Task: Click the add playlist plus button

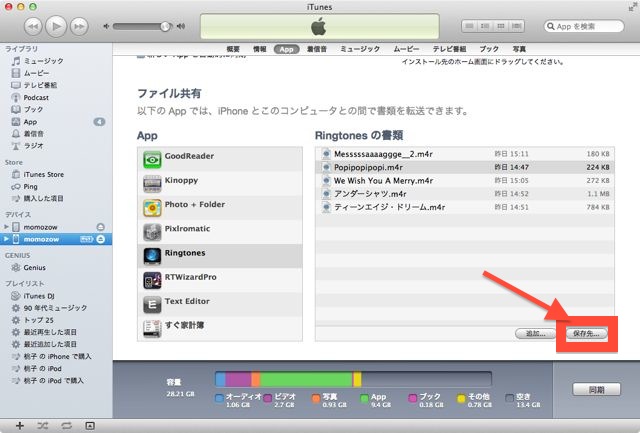Action: coord(20,426)
